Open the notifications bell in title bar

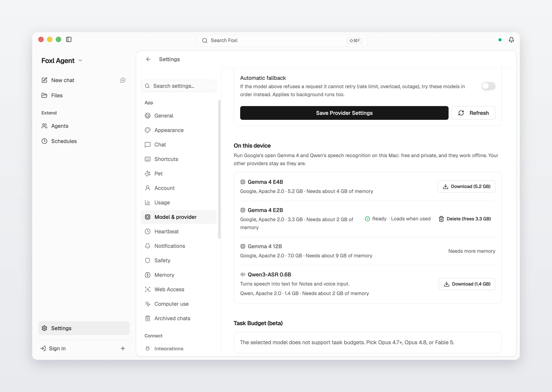coord(511,40)
